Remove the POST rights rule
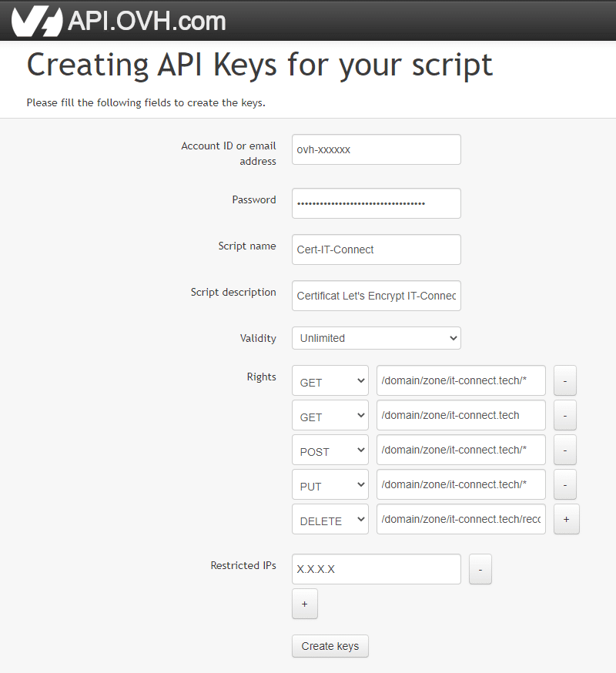Viewport: 616px width, 673px height. click(x=564, y=450)
